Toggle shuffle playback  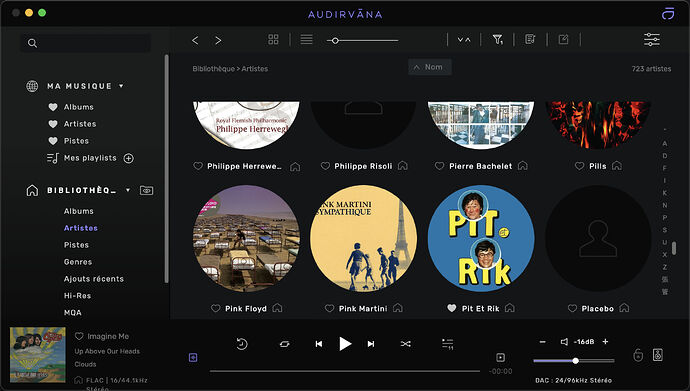pos(406,344)
